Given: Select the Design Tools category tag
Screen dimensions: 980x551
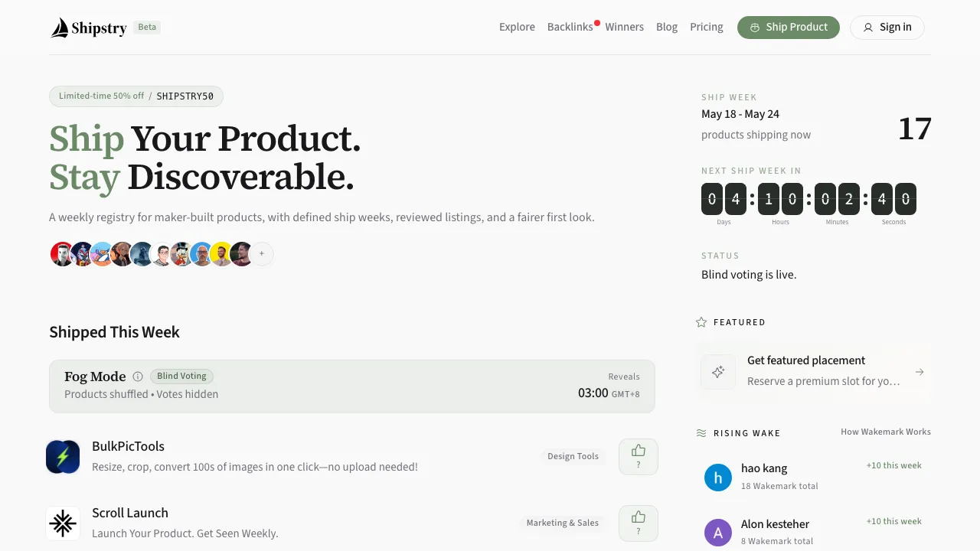Looking at the screenshot, I should pos(573,456).
